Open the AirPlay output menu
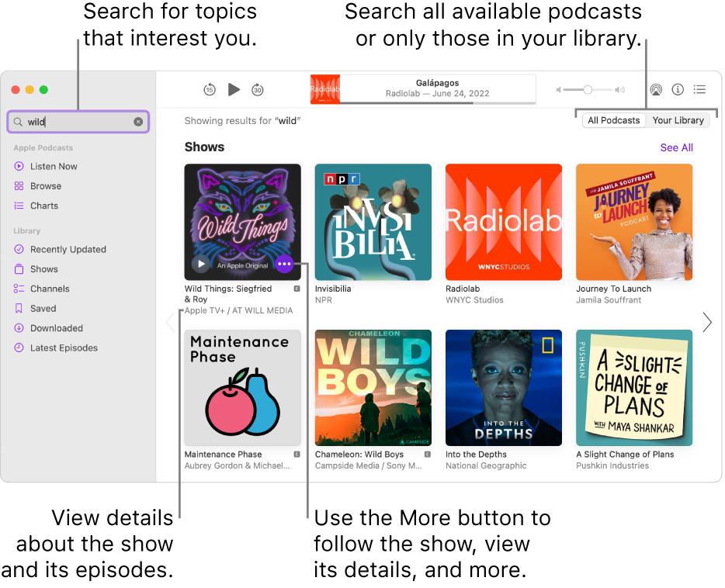This screenshot has height=588, width=725. click(656, 90)
